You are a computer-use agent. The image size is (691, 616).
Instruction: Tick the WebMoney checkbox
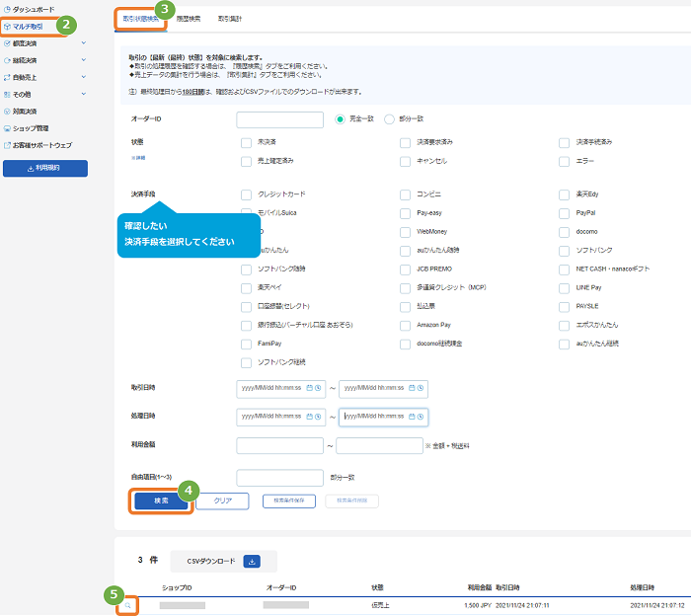pos(405,232)
